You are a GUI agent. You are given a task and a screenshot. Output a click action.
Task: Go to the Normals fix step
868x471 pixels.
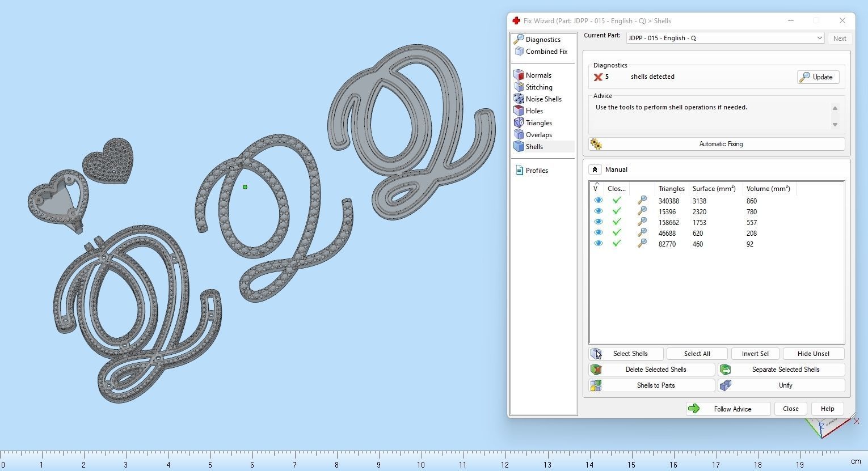tap(532, 75)
